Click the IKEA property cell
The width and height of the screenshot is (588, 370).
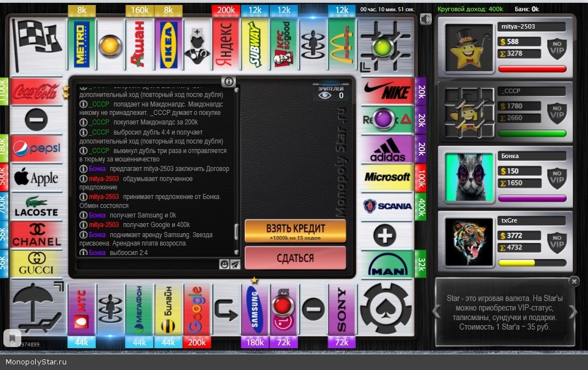(169, 44)
